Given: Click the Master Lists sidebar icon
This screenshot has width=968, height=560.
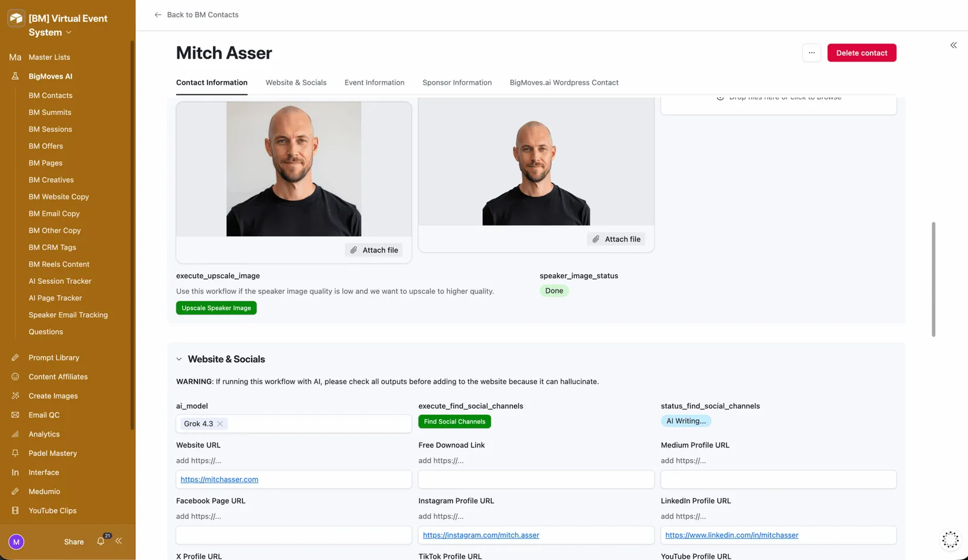Looking at the screenshot, I should [x=15, y=57].
